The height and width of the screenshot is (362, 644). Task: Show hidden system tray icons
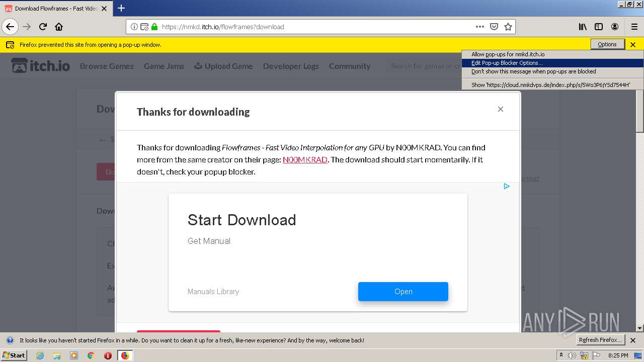pos(561,355)
